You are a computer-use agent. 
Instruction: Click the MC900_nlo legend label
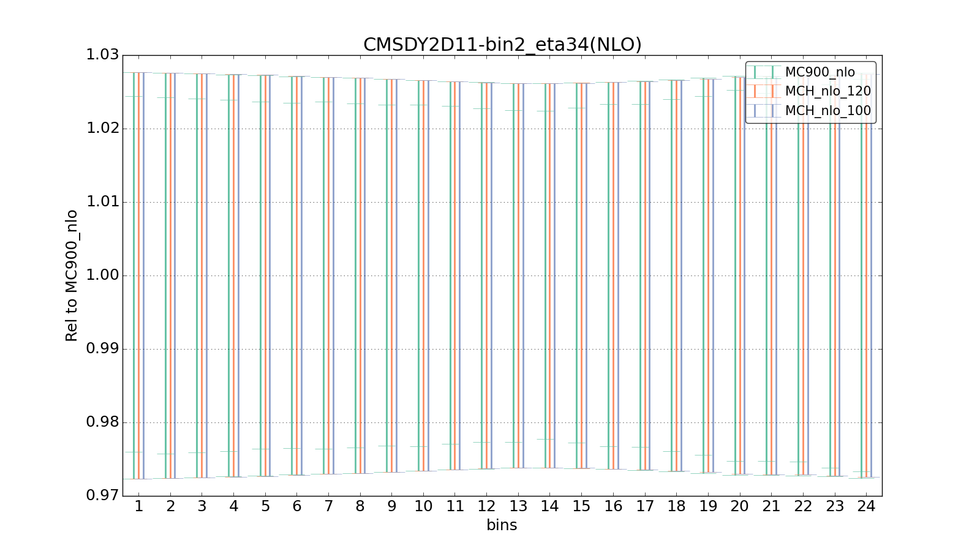(x=820, y=72)
